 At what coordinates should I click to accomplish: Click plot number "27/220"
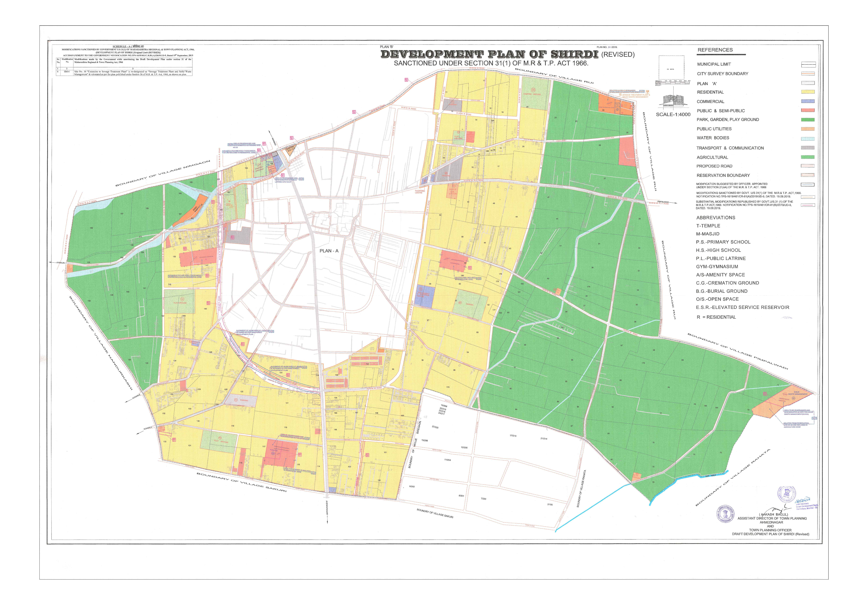click(435, 427)
